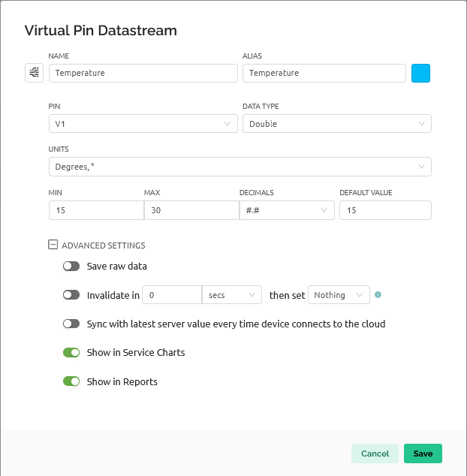Collapse Advanced Settings minus box icon
Image resolution: width=467 pixels, height=476 pixels.
[x=53, y=245]
